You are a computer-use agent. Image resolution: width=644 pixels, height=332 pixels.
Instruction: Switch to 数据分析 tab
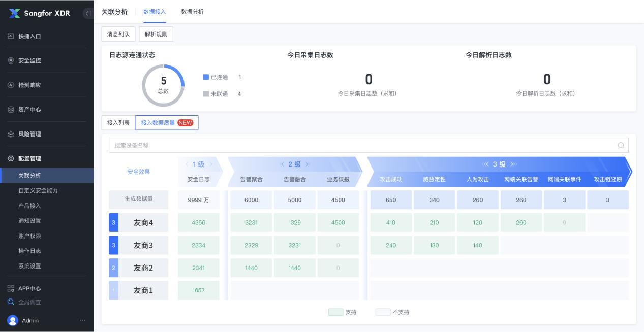192,12
